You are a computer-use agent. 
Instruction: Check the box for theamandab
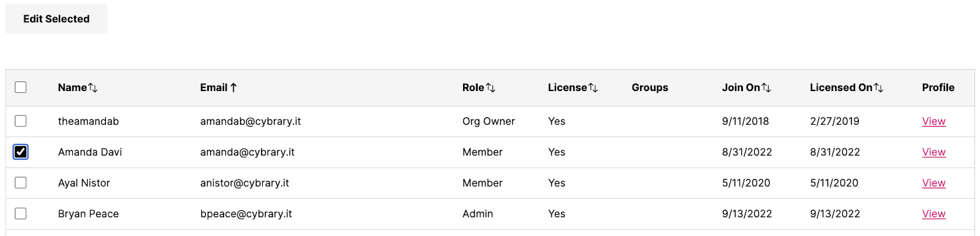(21, 121)
